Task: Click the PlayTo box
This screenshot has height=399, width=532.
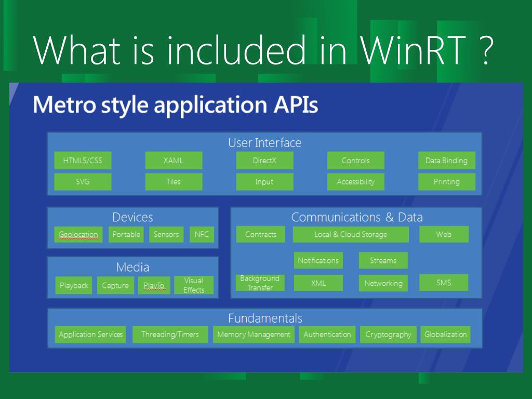Action: coord(154,285)
